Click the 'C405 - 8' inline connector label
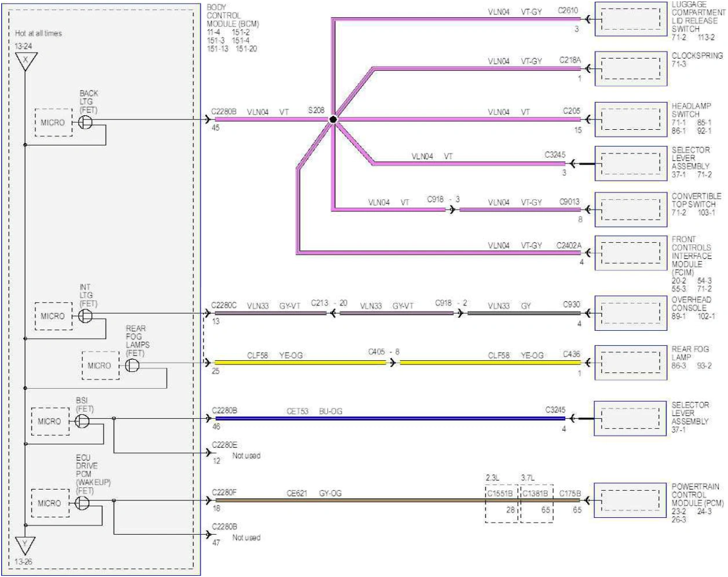The height and width of the screenshot is (577, 728). 384,352
